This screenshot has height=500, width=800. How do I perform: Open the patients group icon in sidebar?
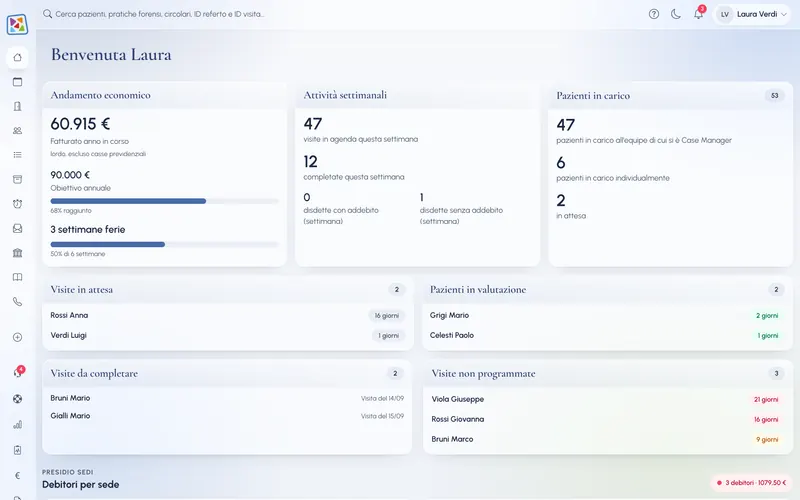point(17,131)
